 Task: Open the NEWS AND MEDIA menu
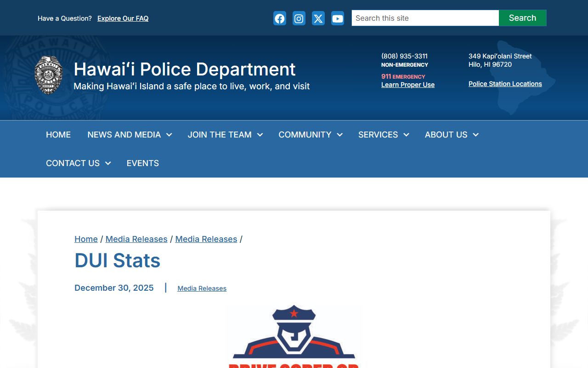pyautogui.click(x=124, y=135)
